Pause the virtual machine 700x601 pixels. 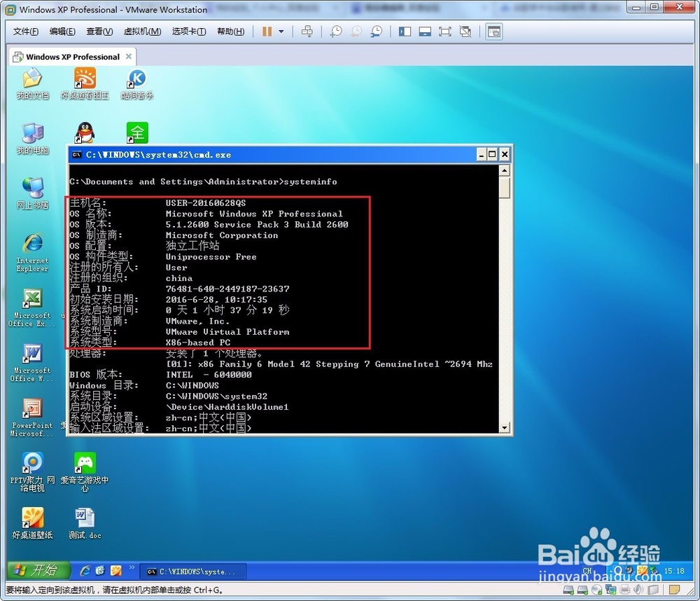[267, 32]
